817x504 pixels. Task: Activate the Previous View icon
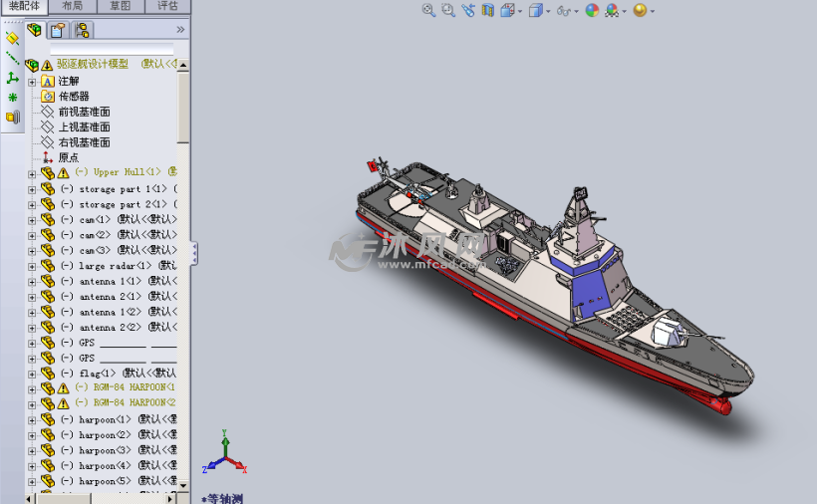click(468, 10)
